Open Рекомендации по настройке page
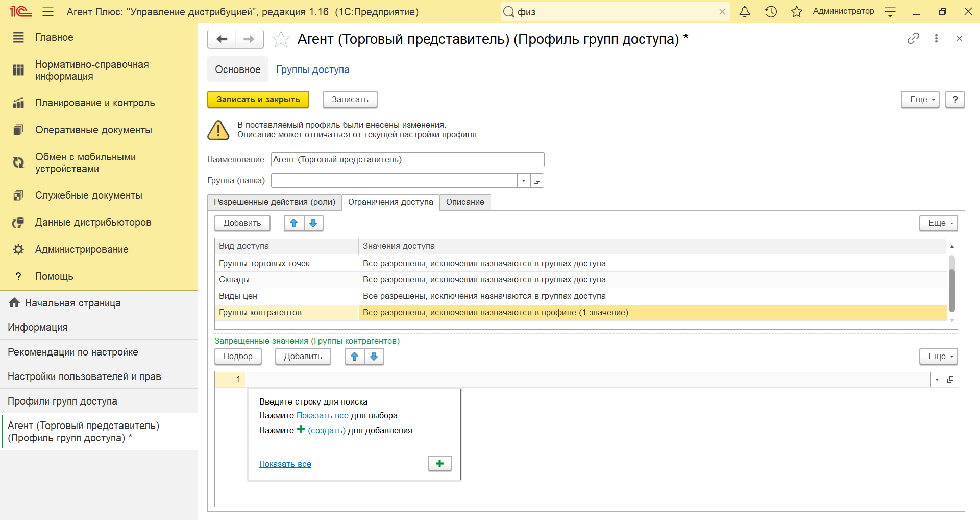The width and height of the screenshot is (980, 520). pos(99,352)
